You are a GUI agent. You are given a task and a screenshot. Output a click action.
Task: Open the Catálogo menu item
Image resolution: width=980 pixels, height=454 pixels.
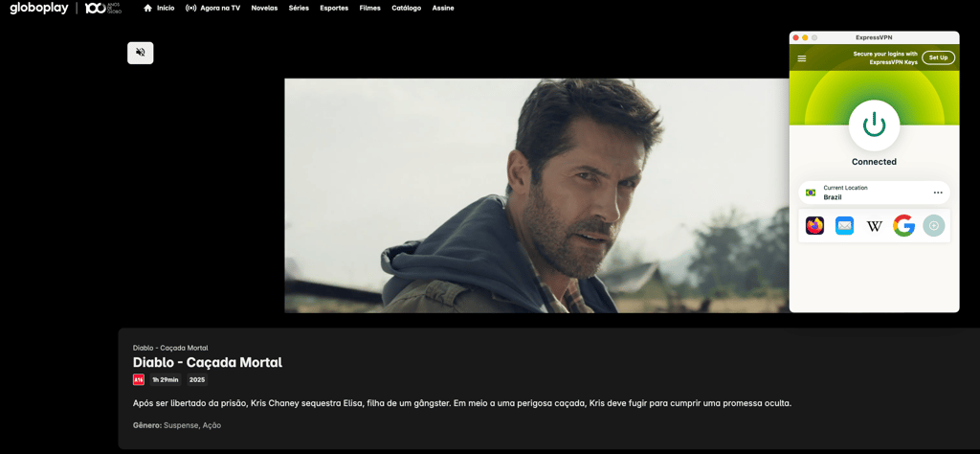click(x=406, y=8)
